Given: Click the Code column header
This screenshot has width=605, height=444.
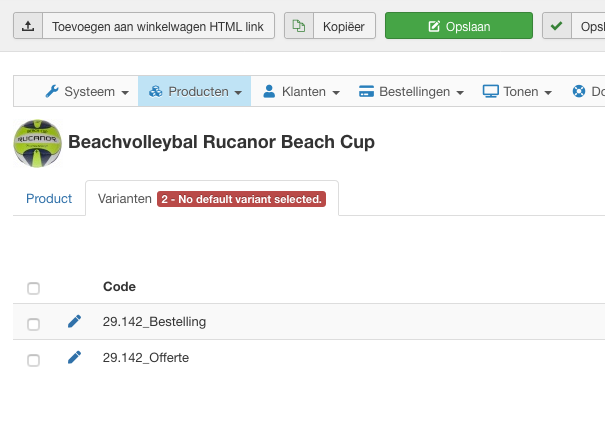Looking at the screenshot, I should [119, 287].
